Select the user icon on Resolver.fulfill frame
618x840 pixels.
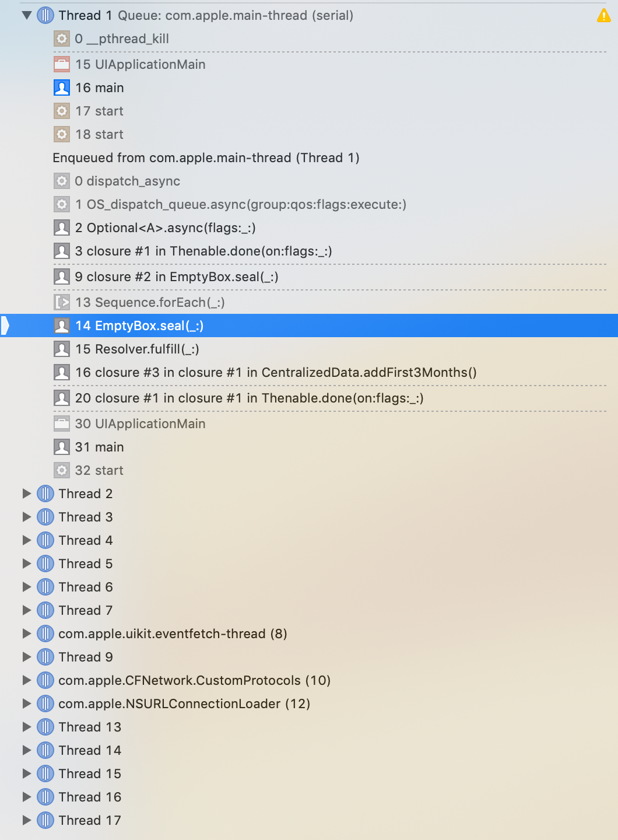click(x=62, y=349)
